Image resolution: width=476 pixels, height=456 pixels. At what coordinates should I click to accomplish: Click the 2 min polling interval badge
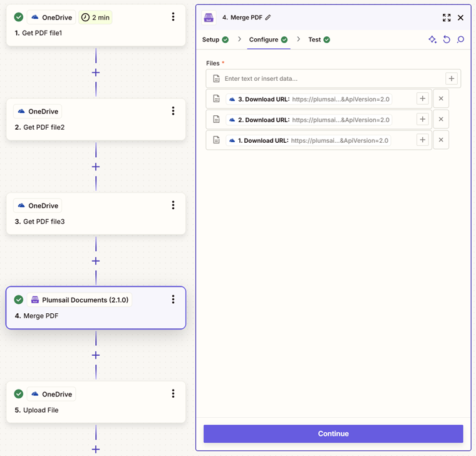[95, 18]
